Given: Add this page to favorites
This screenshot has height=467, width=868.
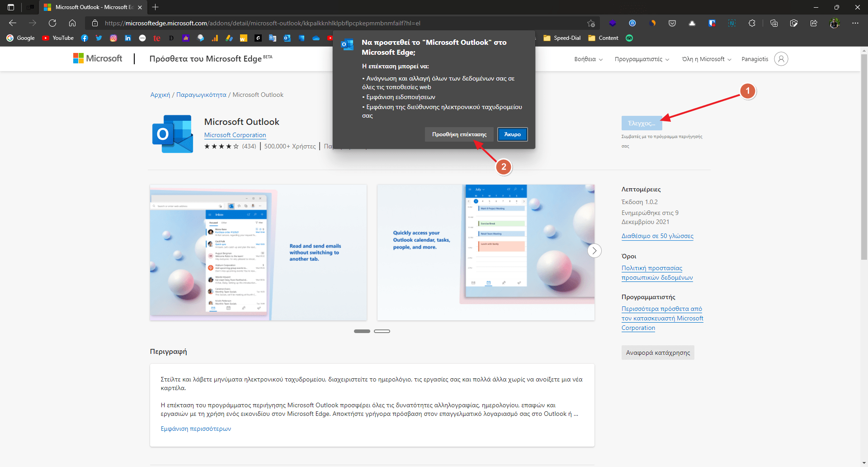Looking at the screenshot, I should click(591, 23).
